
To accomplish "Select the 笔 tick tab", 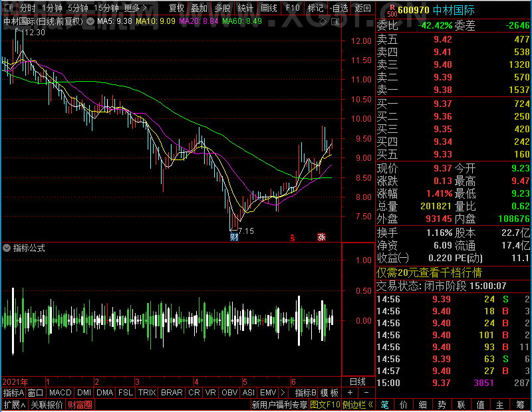I will click(384, 405).
